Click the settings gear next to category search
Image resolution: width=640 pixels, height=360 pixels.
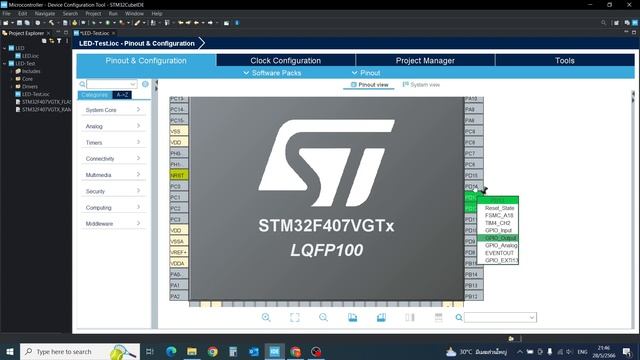tap(145, 84)
